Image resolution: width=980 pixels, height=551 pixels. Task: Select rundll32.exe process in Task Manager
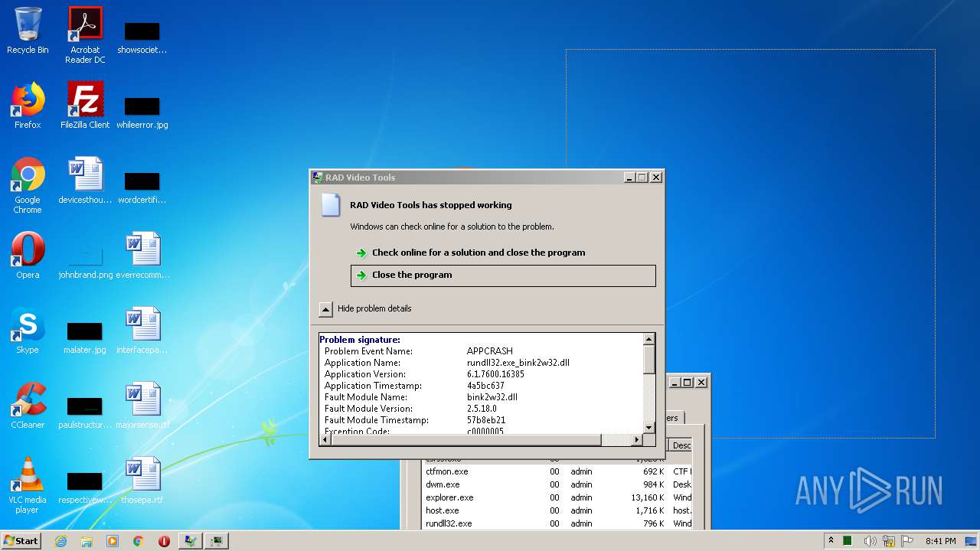557,523
